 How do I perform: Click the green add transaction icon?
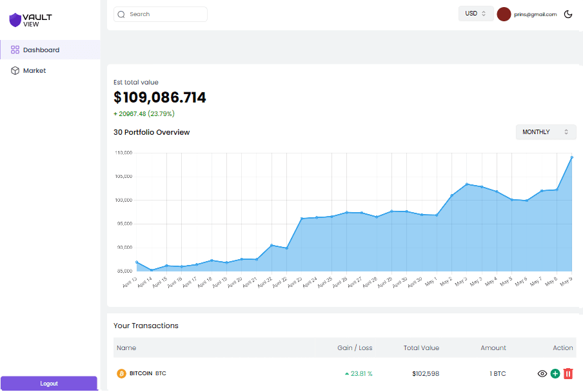555,373
